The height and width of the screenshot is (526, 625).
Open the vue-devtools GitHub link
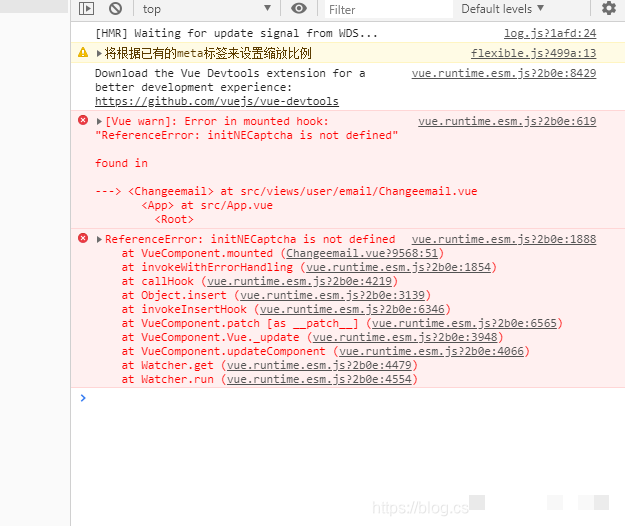[216, 101]
